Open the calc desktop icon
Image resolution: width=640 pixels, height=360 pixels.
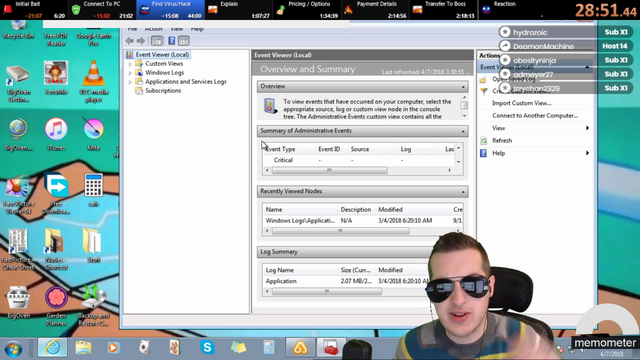(93, 190)
